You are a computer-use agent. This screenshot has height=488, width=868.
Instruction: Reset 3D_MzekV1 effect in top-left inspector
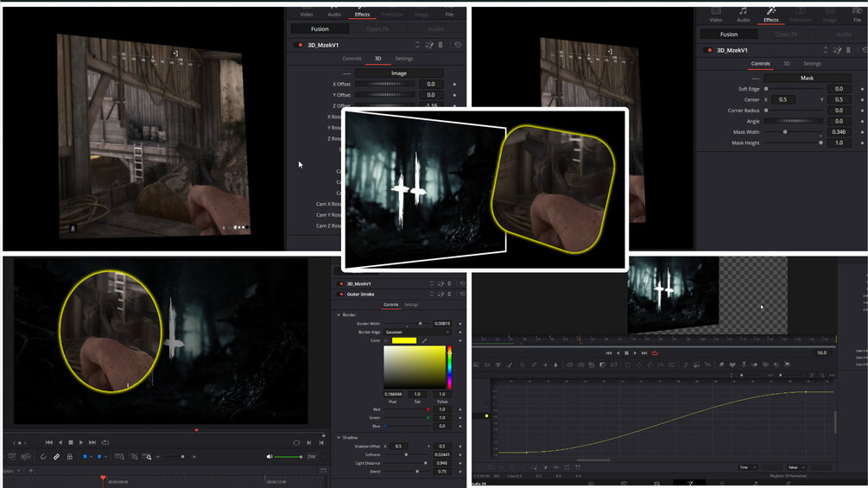point(458,45)
